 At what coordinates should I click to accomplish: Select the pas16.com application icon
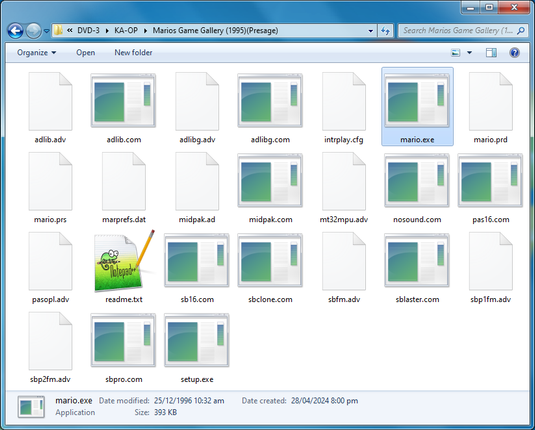tap(490, 181)
